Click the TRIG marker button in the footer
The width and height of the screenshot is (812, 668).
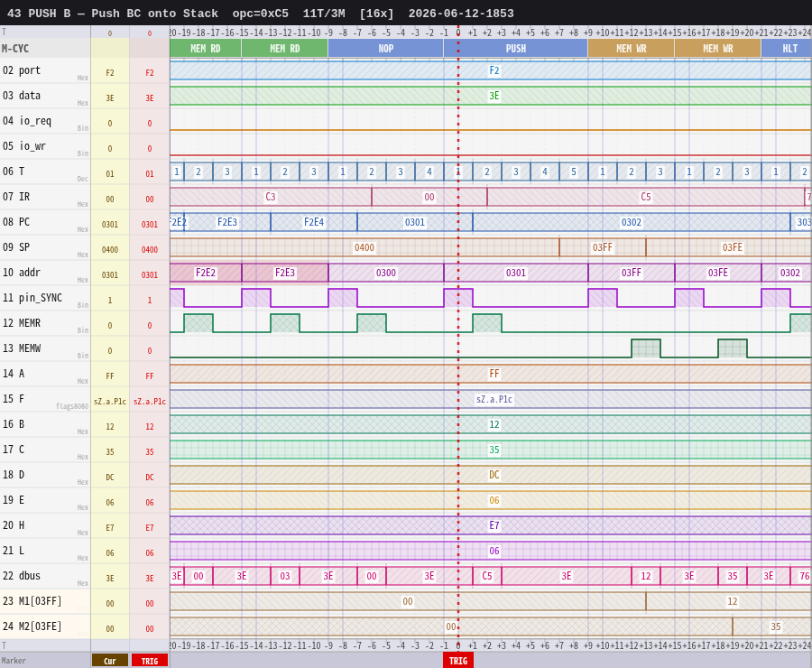click(x=150, y=661)
